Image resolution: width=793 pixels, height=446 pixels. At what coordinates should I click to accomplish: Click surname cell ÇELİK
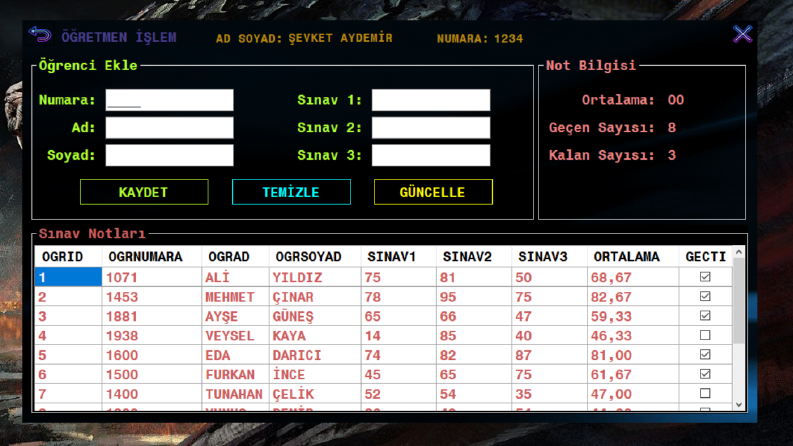coord(315,394)
